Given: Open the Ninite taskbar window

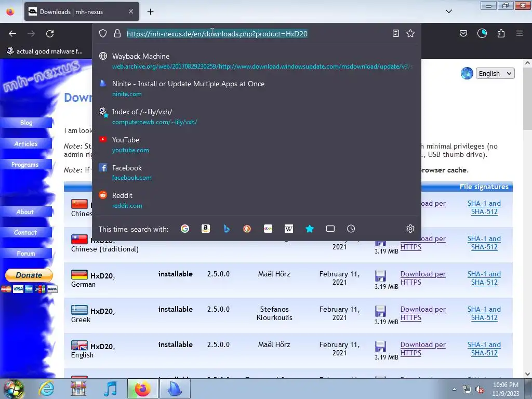Looking at the screenshot, I should 175,389.
